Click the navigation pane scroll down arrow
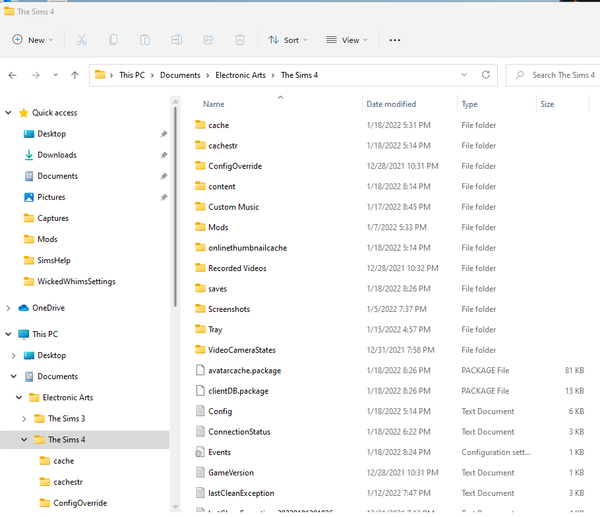The image size is (600, 517). pos(175,507)
